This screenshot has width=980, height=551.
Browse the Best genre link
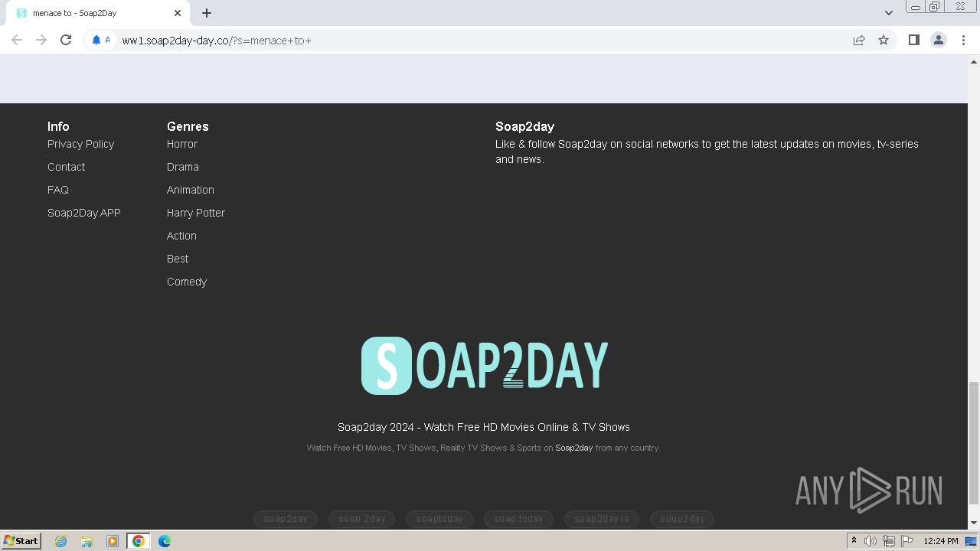point(178,259)
